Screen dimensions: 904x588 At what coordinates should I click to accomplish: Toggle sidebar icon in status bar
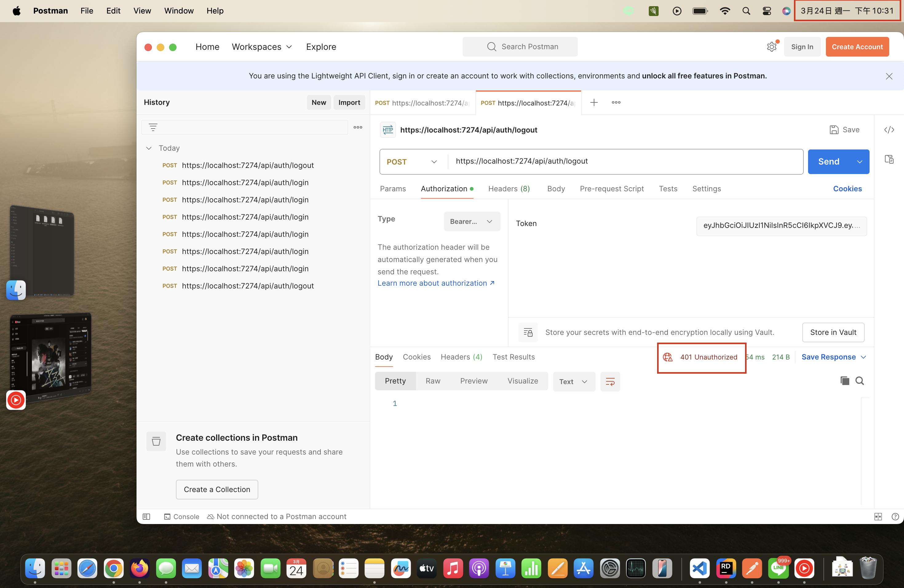[146, 517]
